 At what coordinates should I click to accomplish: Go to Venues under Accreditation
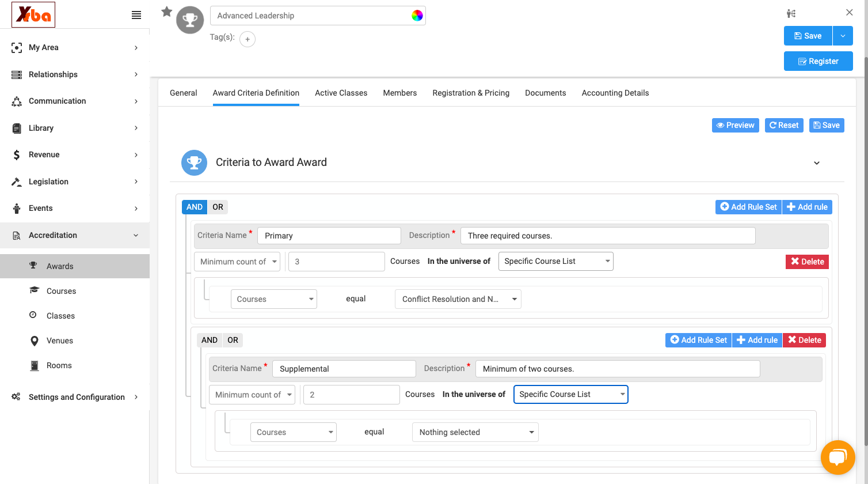click(75, 341)
